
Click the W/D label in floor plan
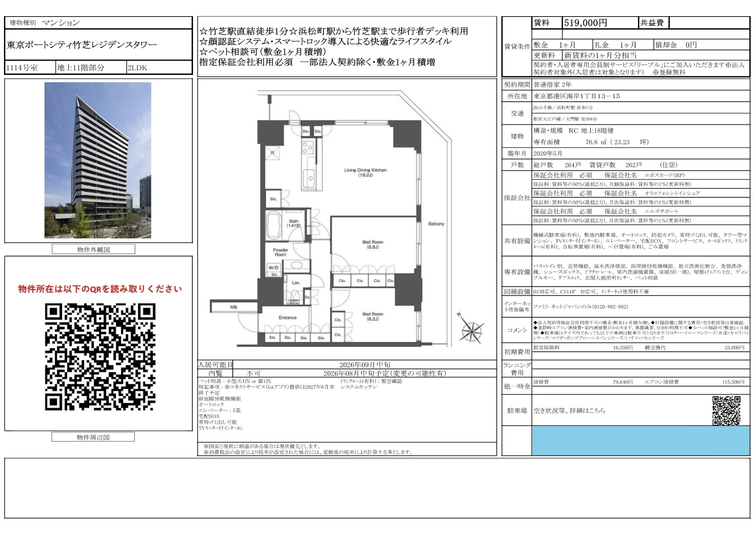(273, 267)
